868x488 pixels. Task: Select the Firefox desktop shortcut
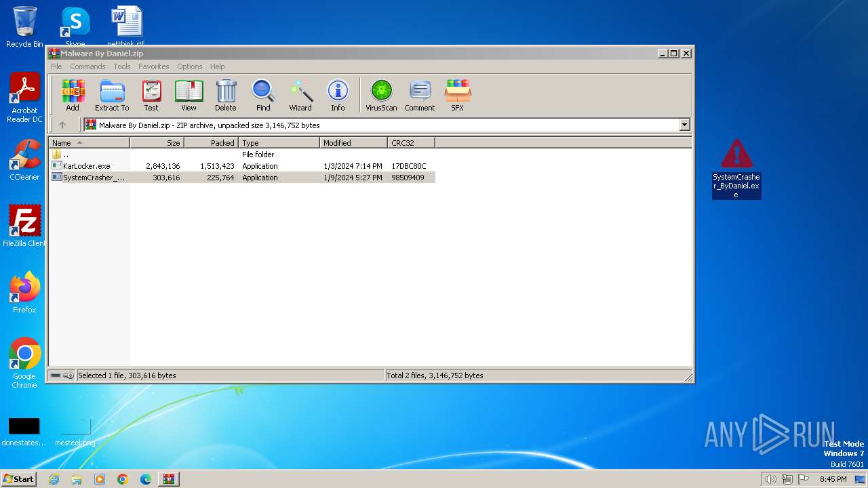coord(24,293)
